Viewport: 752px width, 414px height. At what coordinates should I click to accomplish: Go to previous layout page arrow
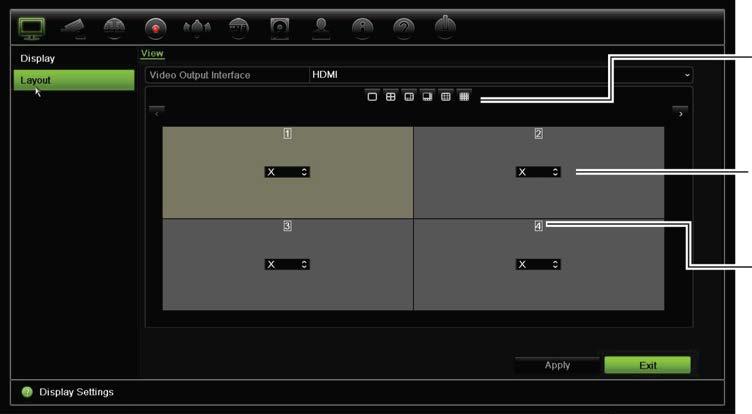pos(157,114)
